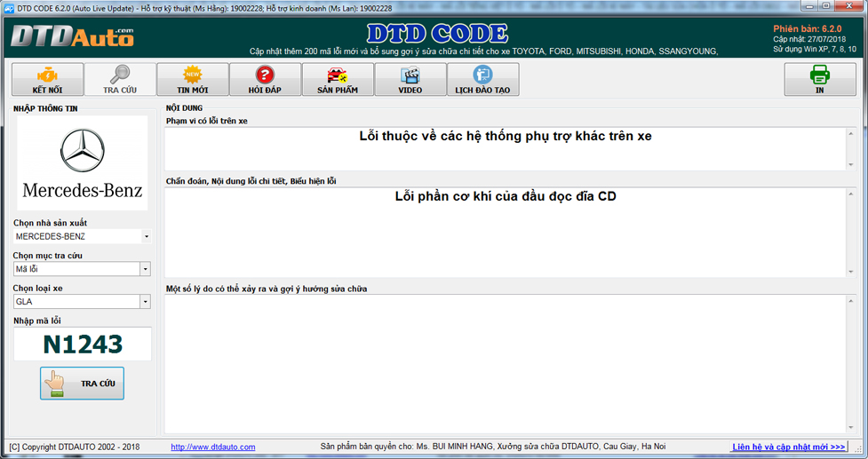Click the DTD CODE title banner
This screenshot has width=868, height=459.
[x=437, y=34]
